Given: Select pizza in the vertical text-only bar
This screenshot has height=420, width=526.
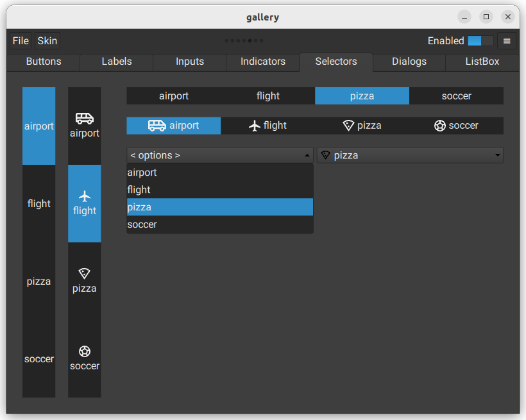Looking at the screenshot, I should click(x=39, y=281).
